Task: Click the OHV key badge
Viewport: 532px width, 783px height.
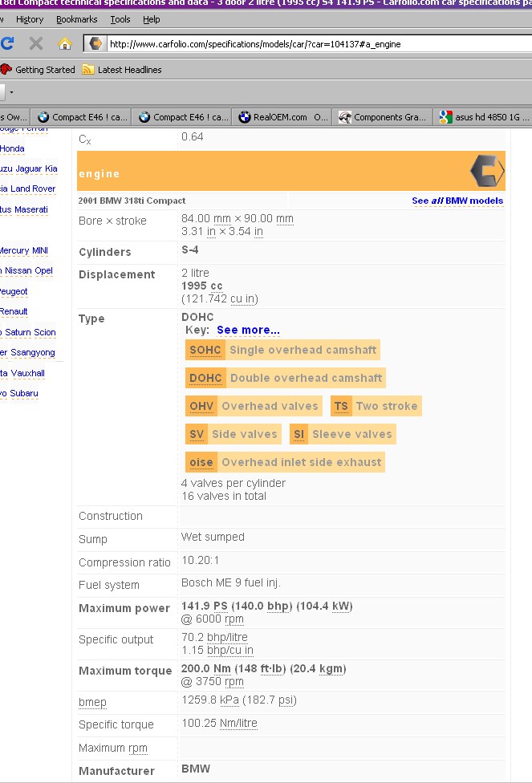Action: coord(254,406)
